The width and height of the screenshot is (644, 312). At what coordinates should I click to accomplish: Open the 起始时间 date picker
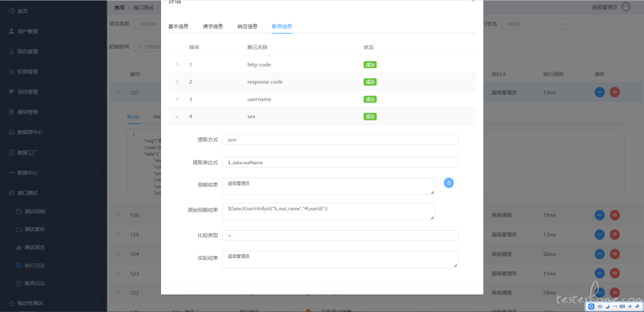(x=147, y=47)
